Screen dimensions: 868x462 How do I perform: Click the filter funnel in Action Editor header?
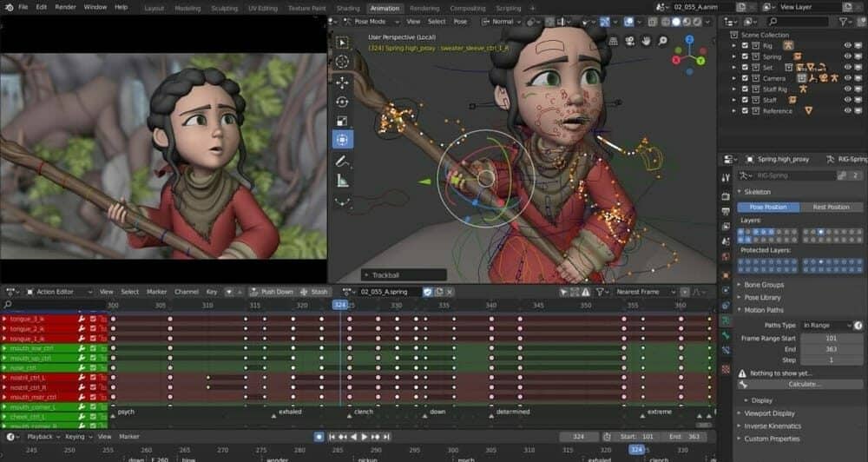point(600,292)
